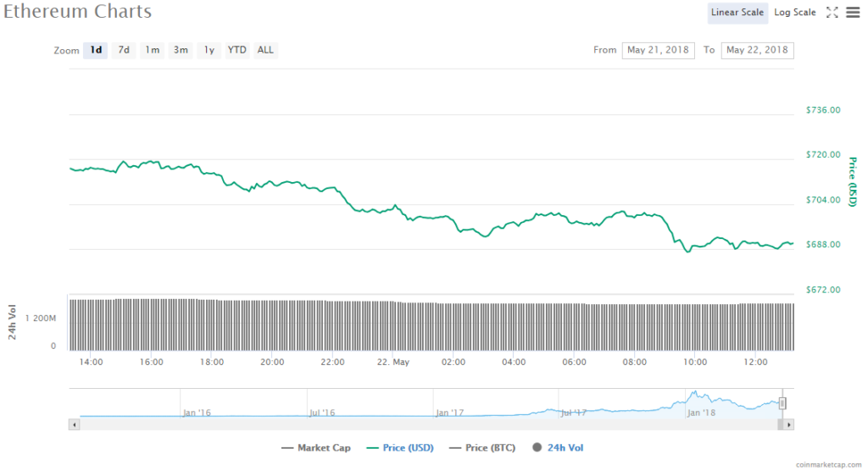Toggle Market Cap series in legend
This screenshot has width=868, height=471.
click(x=317, y=447)
